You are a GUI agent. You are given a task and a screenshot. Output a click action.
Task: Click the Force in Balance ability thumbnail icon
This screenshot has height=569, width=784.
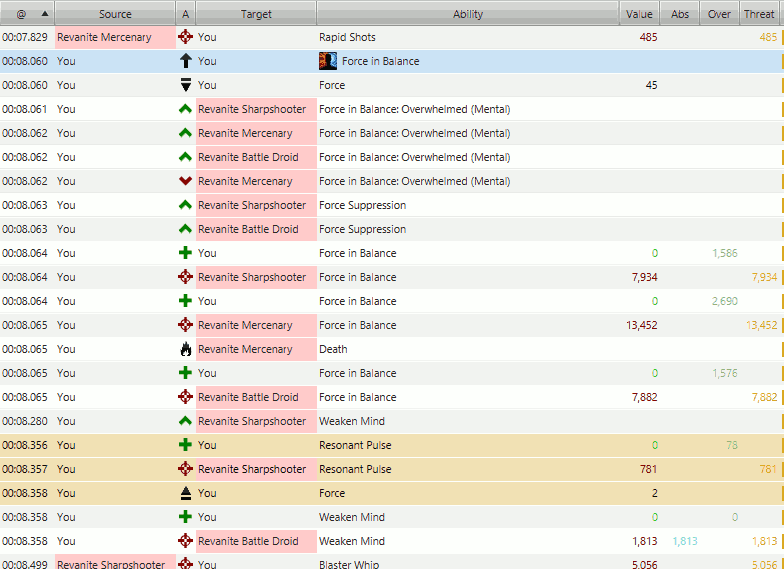328,61
